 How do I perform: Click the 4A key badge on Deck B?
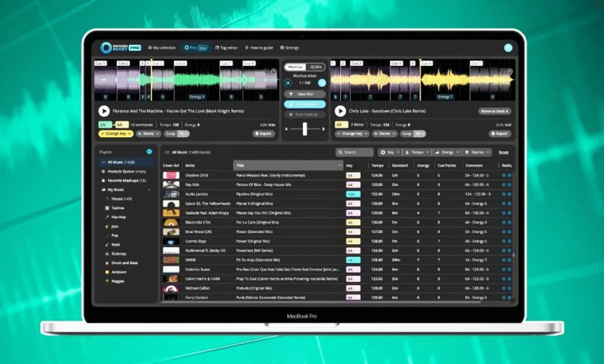point(341,125)
